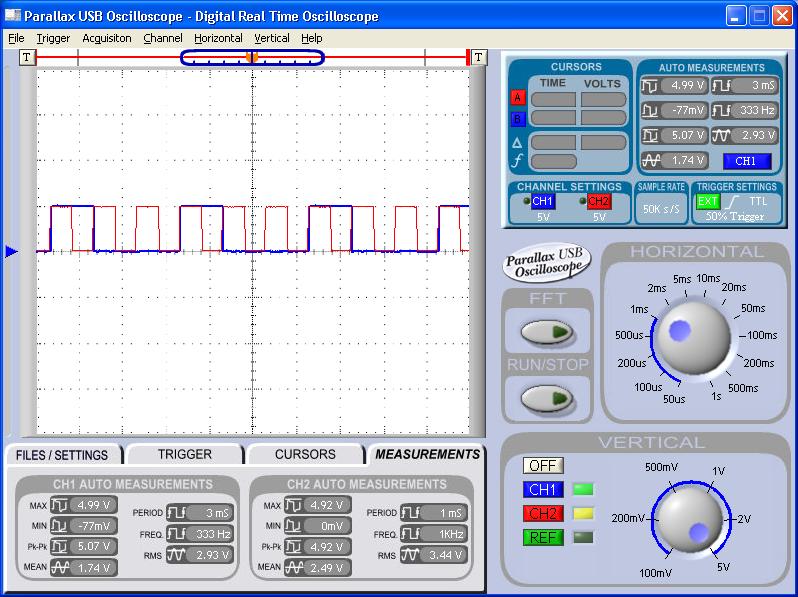Set vertical knob to 5V
798x597 pixels.
723,567
